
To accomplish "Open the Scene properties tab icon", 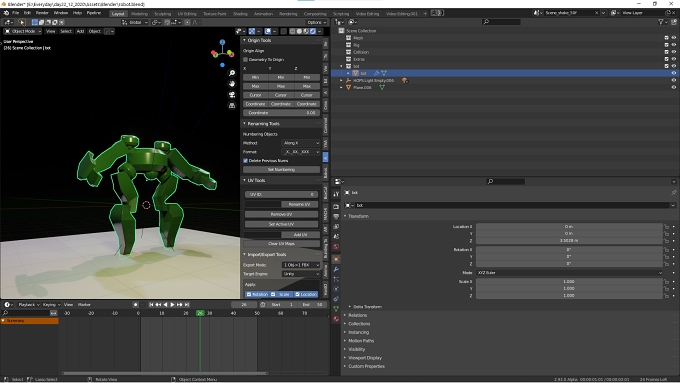I will (336, 236).
